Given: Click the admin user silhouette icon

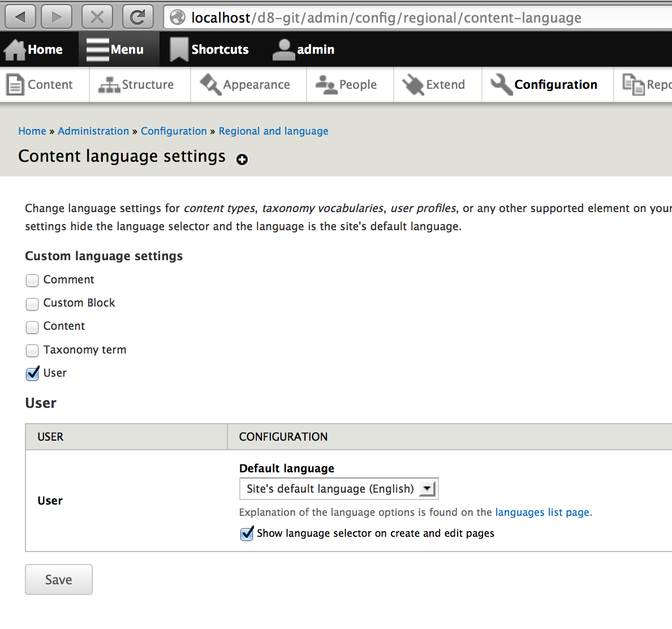Looking at the screenshot, I should (284, 50).
